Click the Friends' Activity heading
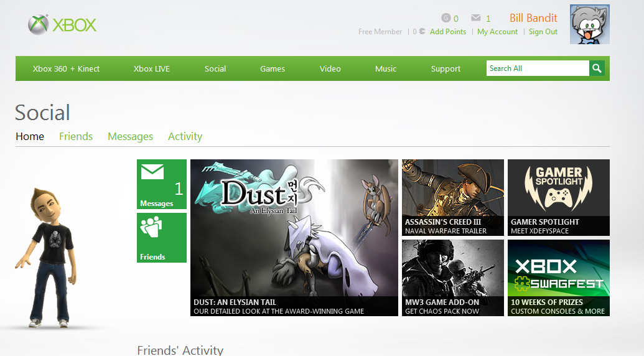This screenshot has width=644, height=356. point(180,350)
